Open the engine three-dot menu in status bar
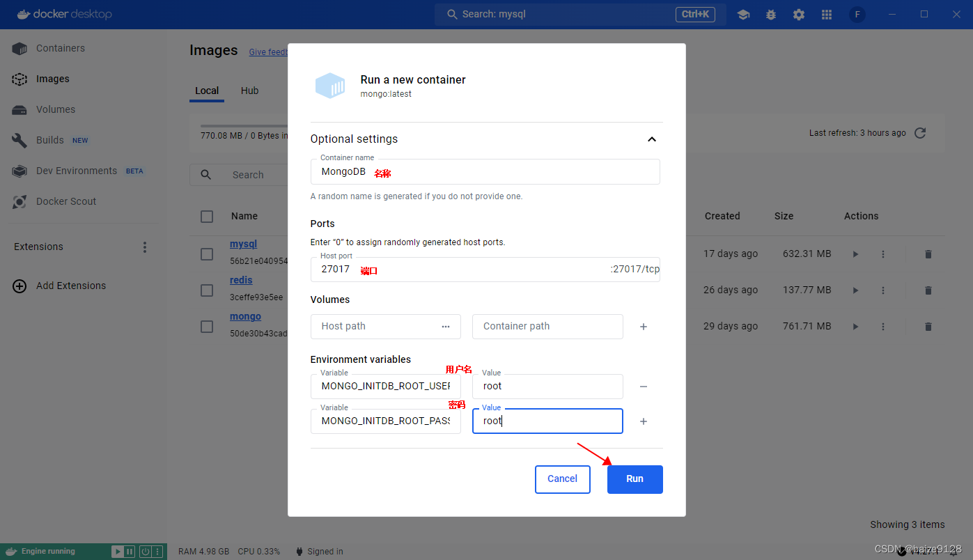This screenshot has height=560, width=973. pyautogui.click(x=158, y=552)
